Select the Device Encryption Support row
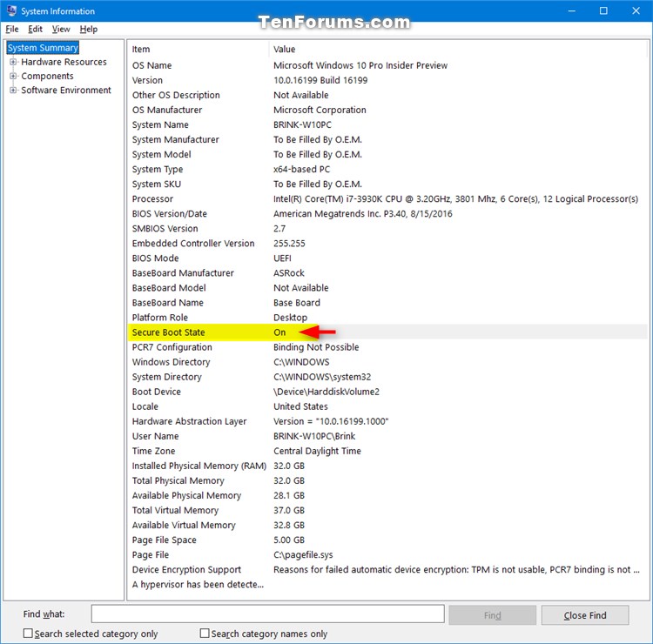This screenshot has height=644, width=653. (387, 570)
